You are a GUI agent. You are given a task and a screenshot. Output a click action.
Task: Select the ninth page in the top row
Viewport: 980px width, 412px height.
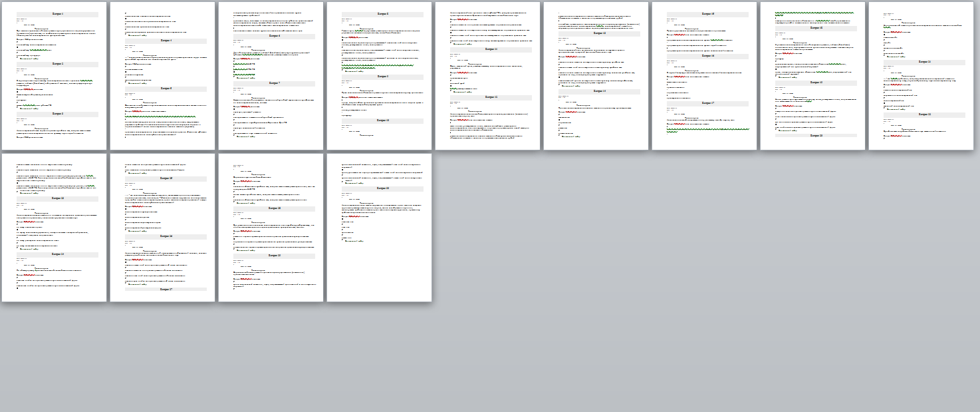click(x=921, y=76)
